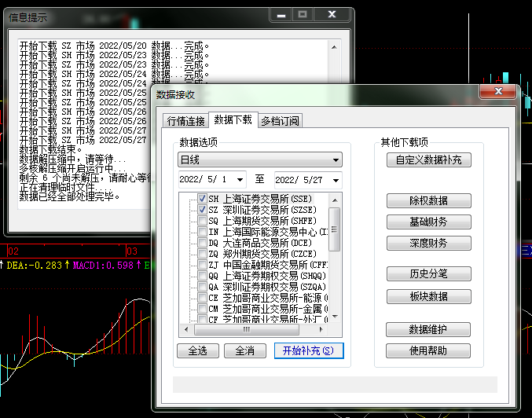The image size is (532, 418).
Task: Check CM 芝加哥商业交易所-金属 checkbox
Action: 203,309
